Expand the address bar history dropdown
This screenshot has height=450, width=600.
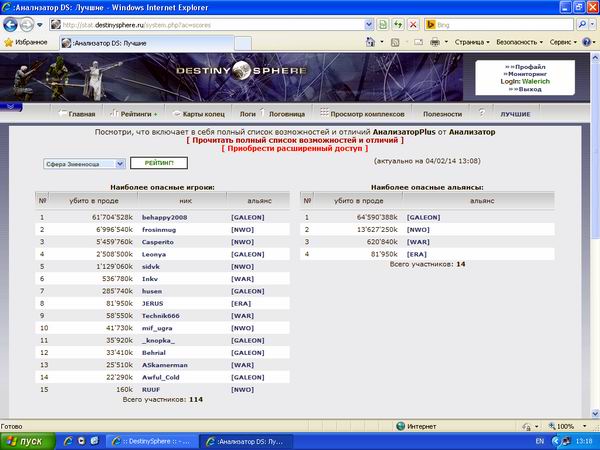pos(369,25)
